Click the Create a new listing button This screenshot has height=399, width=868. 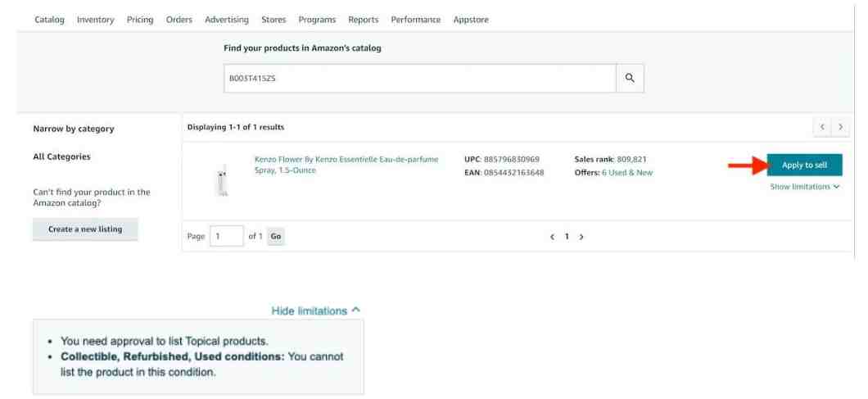tap(85, 229)
